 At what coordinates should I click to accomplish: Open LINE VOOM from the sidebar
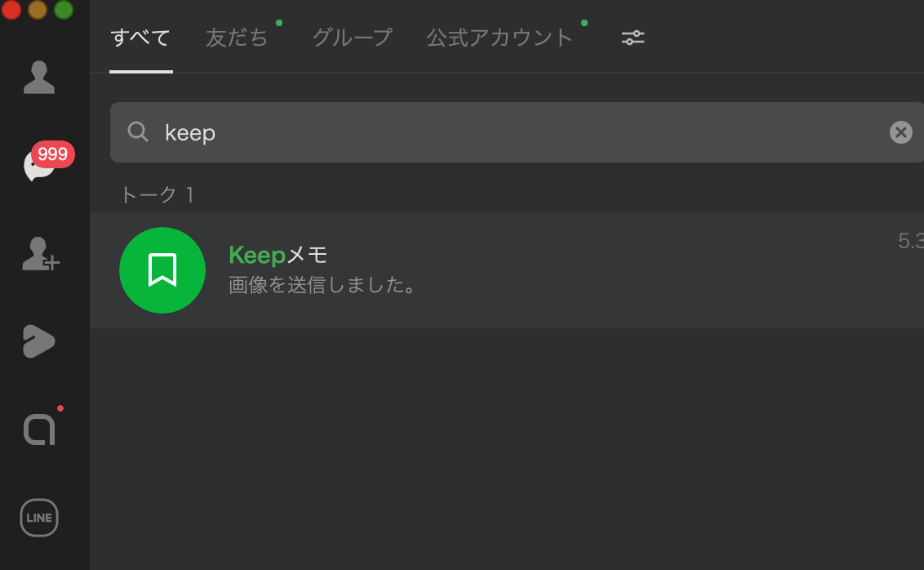point(38,341)
